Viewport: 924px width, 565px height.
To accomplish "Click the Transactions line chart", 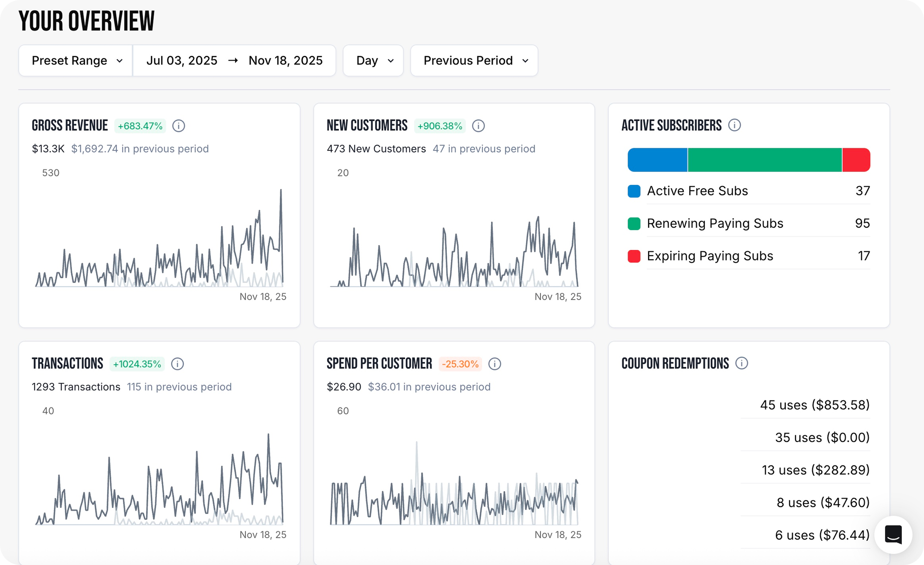I will 159,479.
